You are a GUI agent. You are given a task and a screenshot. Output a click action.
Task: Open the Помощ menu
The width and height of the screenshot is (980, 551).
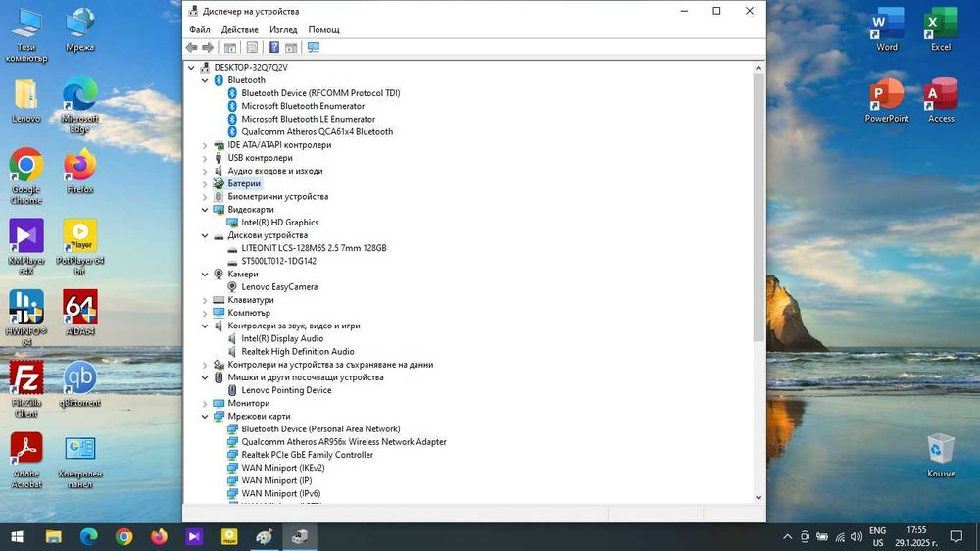click(x=323, y=30)
